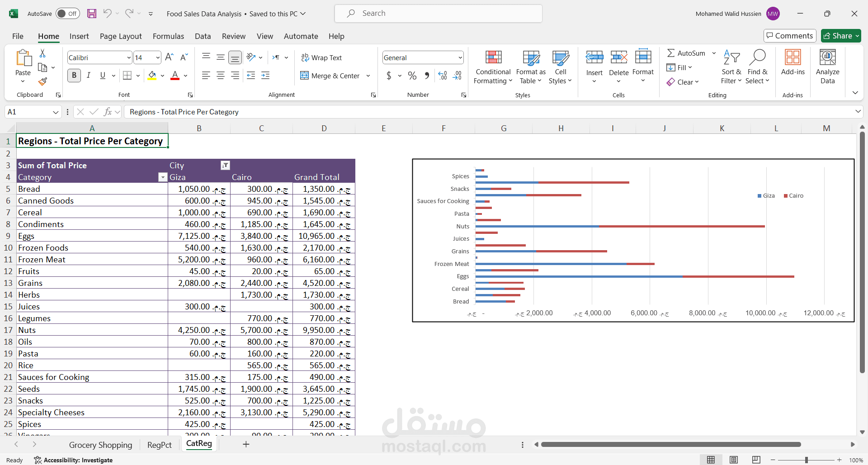Click the Format cells icon
Screen dimensions: 868x465
tap(643, 57)
